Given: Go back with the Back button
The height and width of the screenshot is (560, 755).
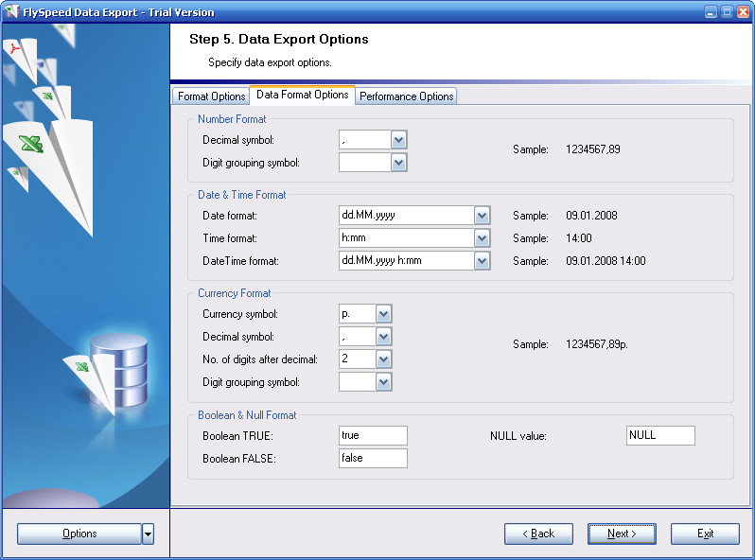Looking at the screenshot, I should tap(538, 534).
